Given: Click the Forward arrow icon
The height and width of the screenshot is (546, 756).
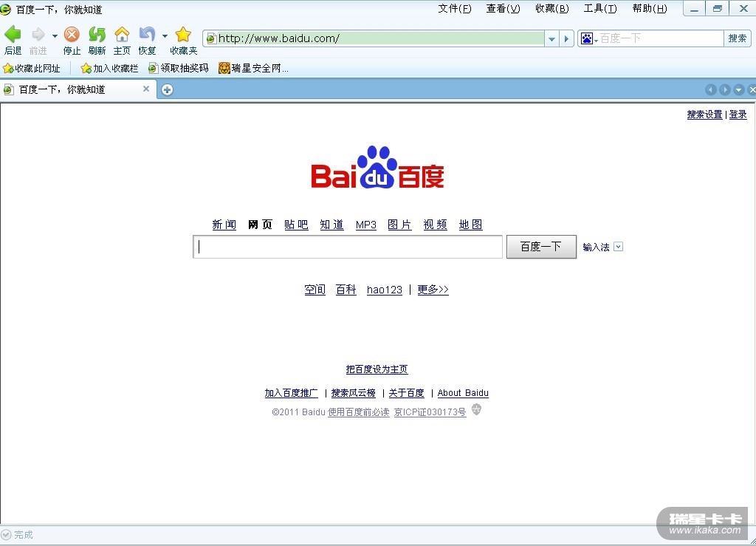Looking at the screenshot, I should 38,35.
